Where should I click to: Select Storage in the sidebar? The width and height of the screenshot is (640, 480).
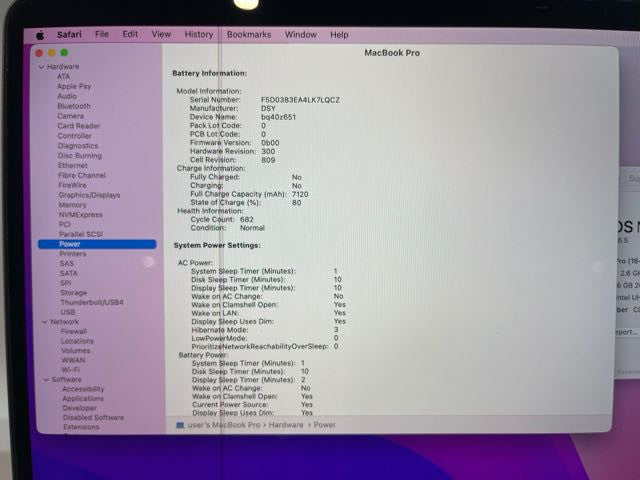[73, 293]
